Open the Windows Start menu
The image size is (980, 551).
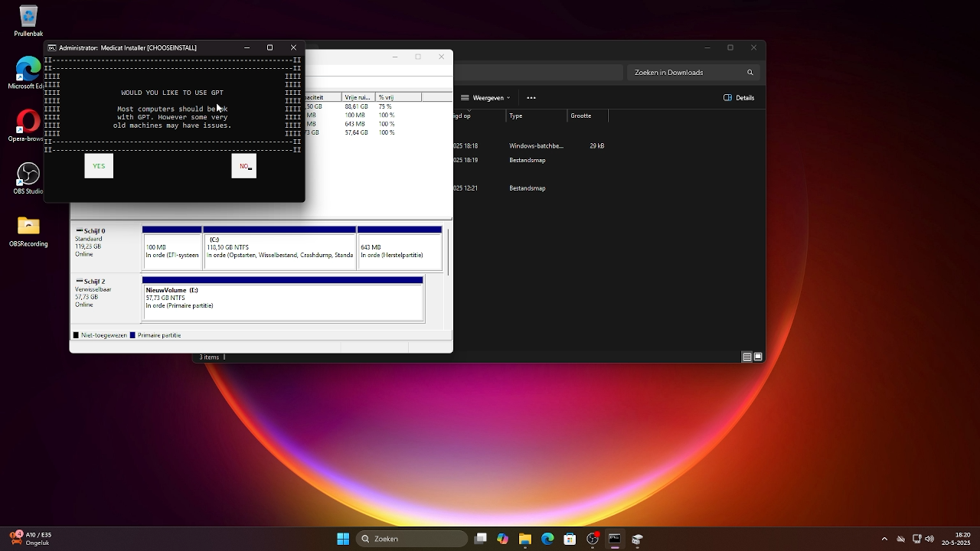point(343,539)
